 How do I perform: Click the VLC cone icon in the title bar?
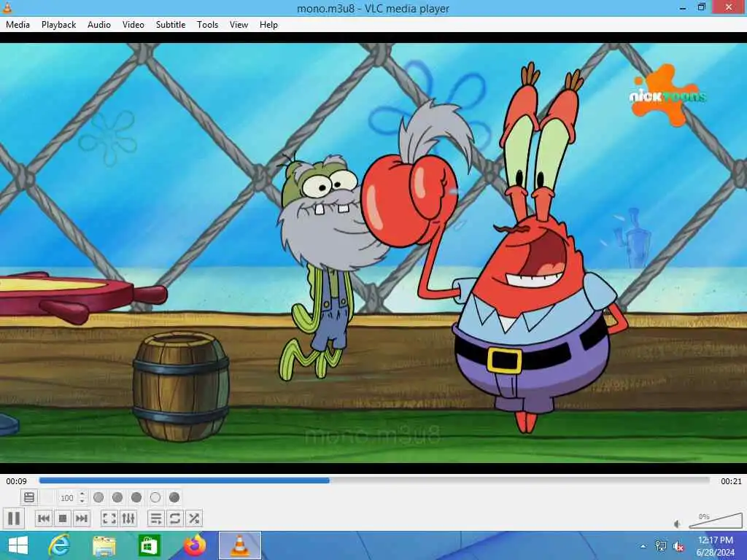pyautogui.click(x=7, y=7)
